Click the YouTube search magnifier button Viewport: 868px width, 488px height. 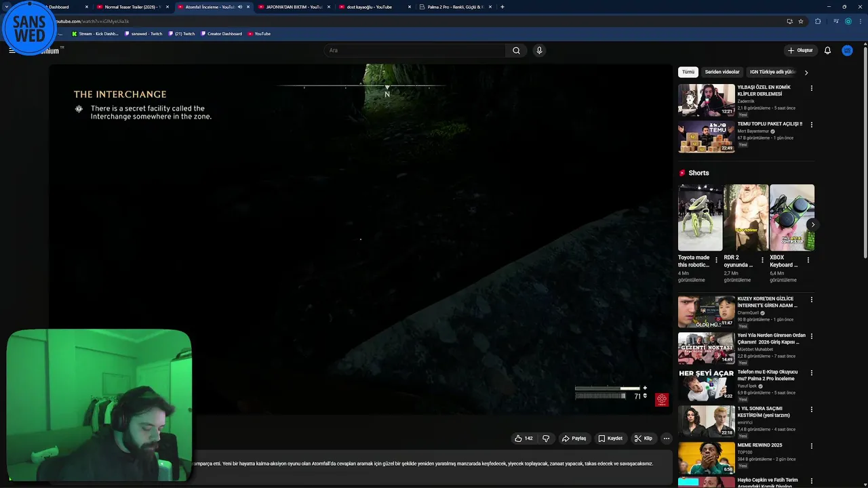(x=516, y=50)
